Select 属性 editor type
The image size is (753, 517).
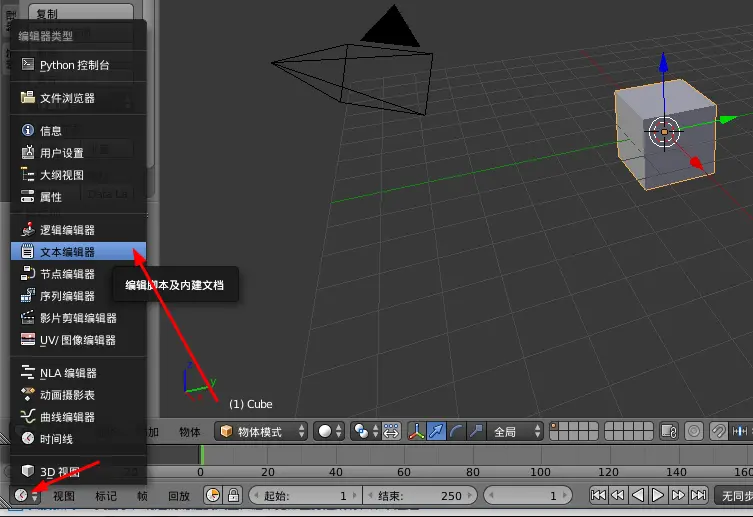coord(78,197)
